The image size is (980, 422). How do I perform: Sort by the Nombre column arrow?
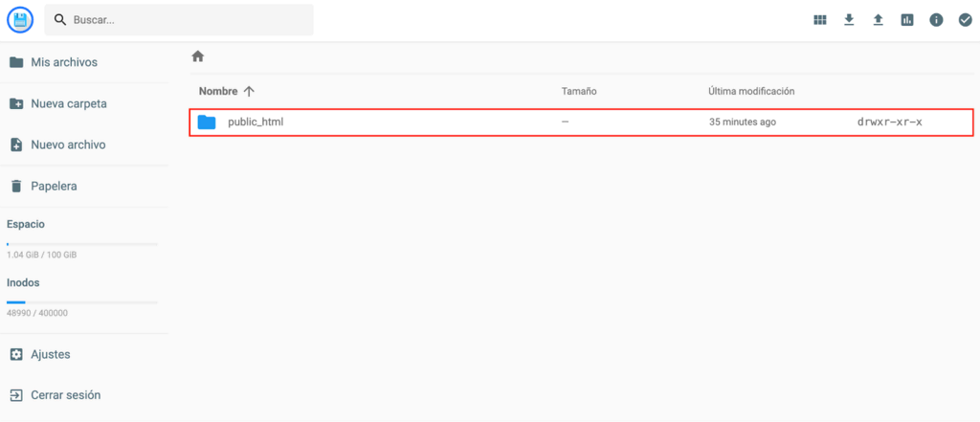pos(249,91)
